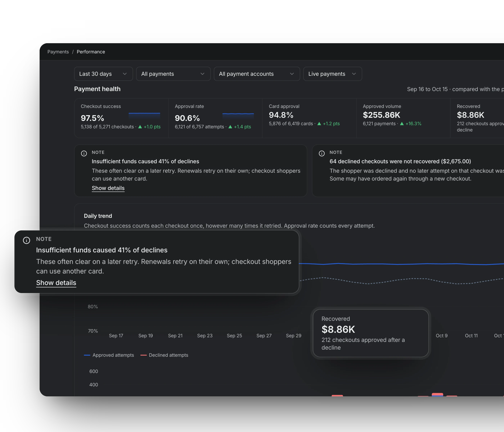Viewport: 504px width, 432px height.
Task: Open the Last 30 days dropdown
Action: [x=103, y=74]
